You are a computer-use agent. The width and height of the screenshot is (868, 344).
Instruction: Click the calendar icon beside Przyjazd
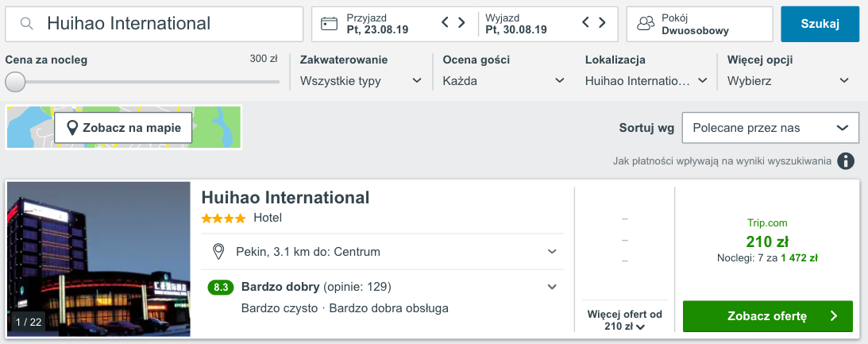tap(330, 23)
